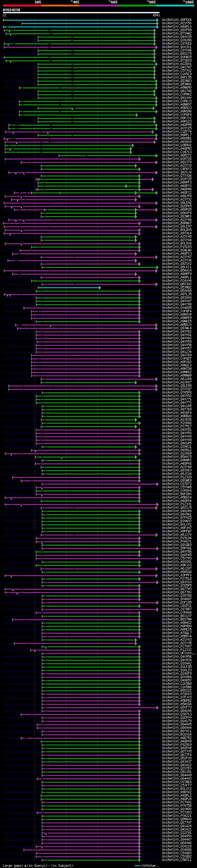The width and height of the screenshot is (197, 868).
Task: Select the label UniRef100_Q7XYQ6
Action: coord(177,176)
